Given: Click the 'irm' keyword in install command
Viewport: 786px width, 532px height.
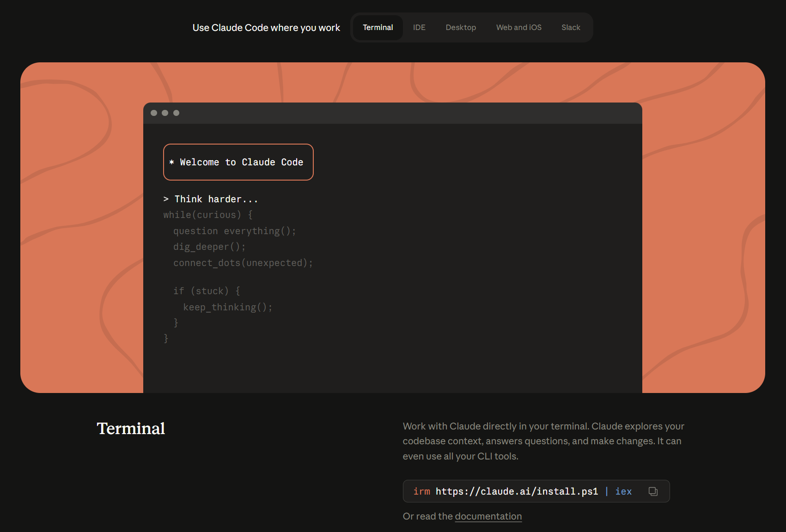Looking at the screenshot, I should point(421,491).
